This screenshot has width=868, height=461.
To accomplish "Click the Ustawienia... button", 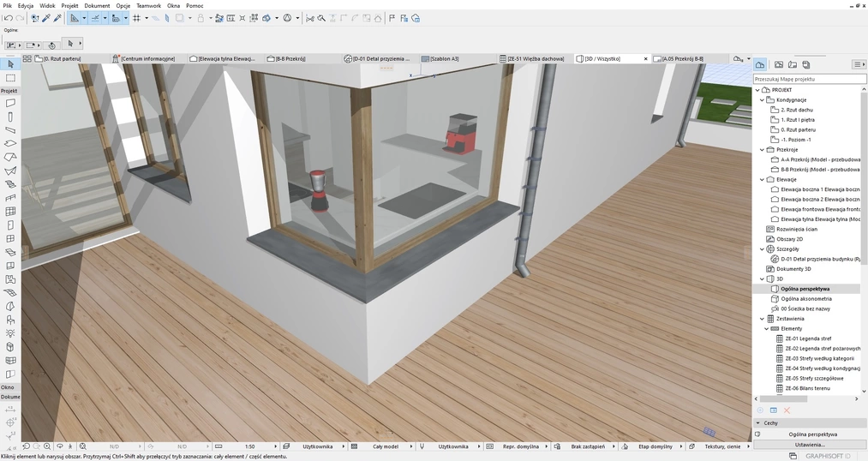I will [x=810, y=445].
